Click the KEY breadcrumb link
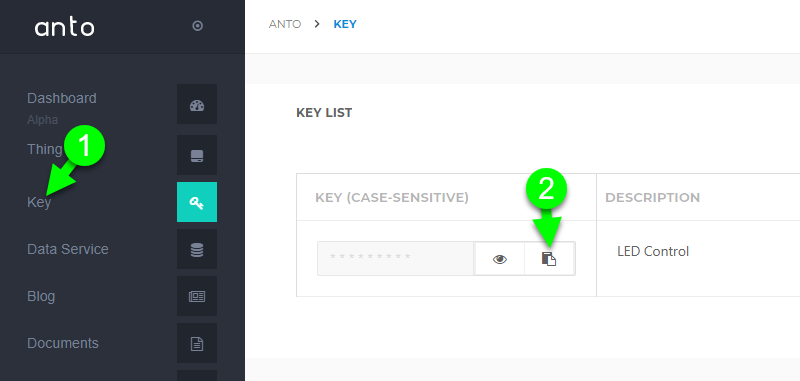 345,24
